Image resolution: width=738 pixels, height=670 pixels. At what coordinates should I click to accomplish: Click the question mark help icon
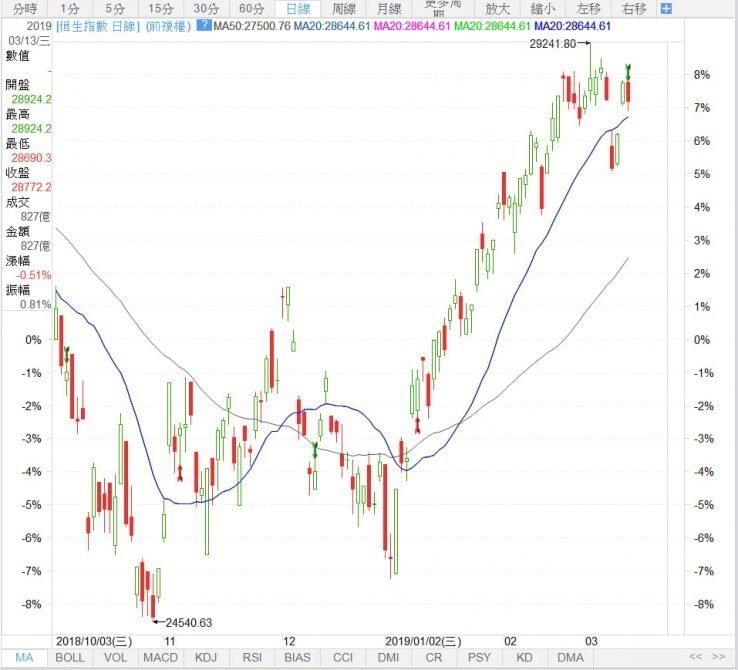[204, 25]
